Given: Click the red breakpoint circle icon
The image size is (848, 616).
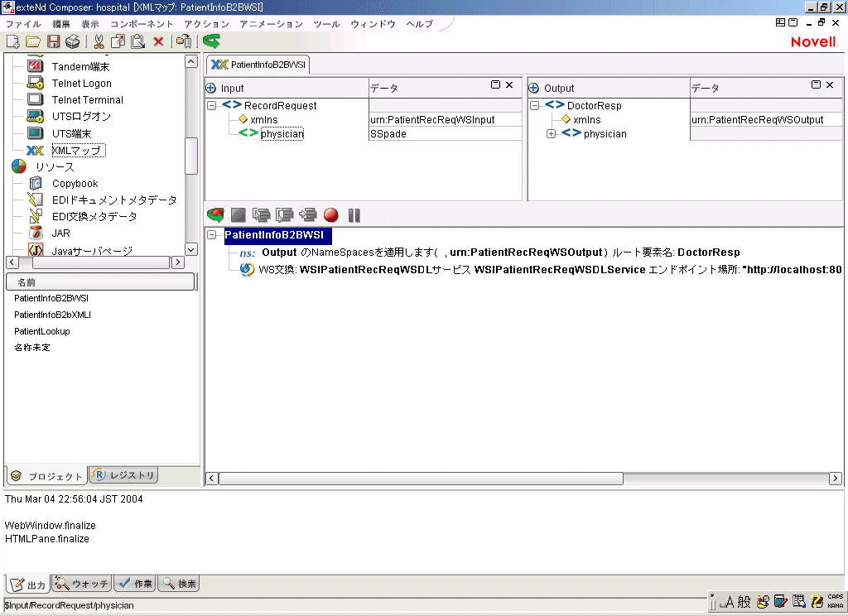Looking at the screenshot, I should pyautogui.click(x=331, y=215).
